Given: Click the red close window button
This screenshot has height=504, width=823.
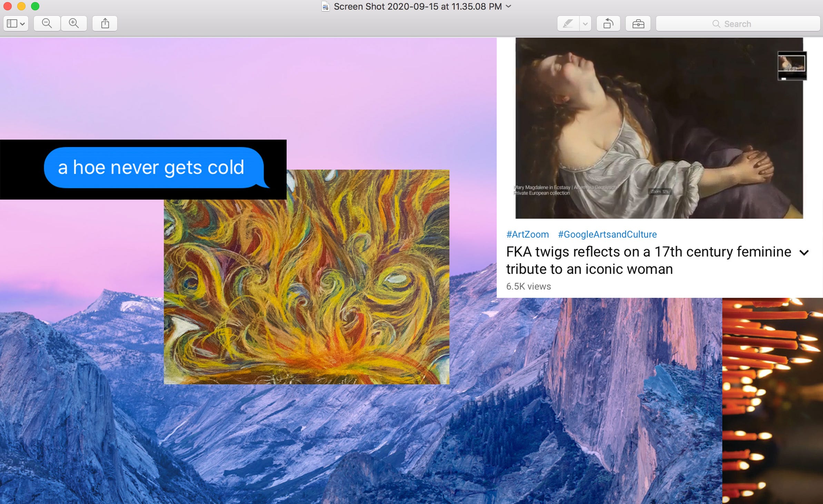Looking at the screenshot, I should (8, 6).
